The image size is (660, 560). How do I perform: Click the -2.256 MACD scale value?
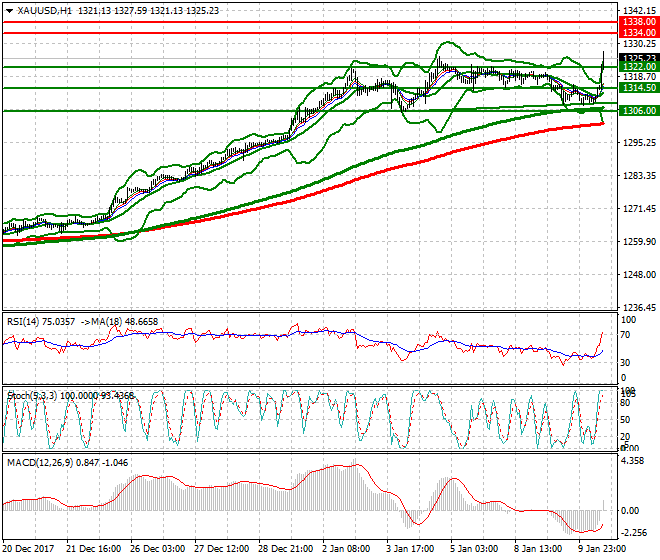click(x=634, y=533)
